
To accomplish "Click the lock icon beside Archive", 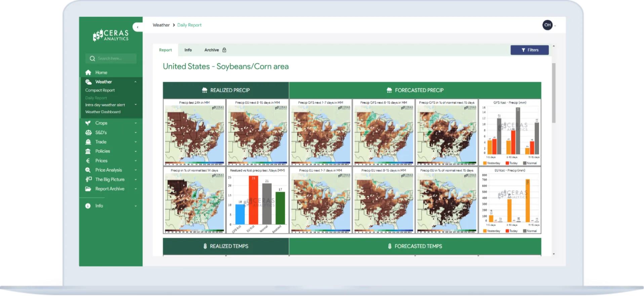I will pyautogui.click(x=224, y=50).
